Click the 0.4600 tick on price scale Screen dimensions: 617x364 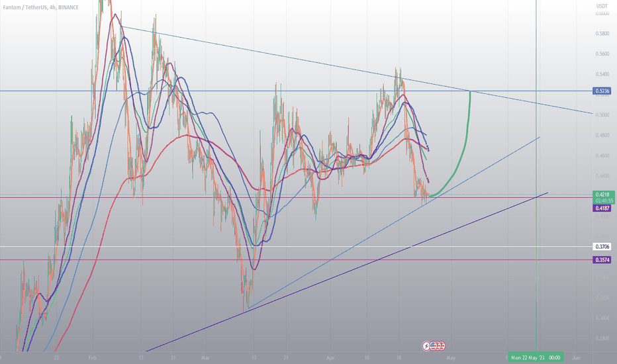click(602, 156)
